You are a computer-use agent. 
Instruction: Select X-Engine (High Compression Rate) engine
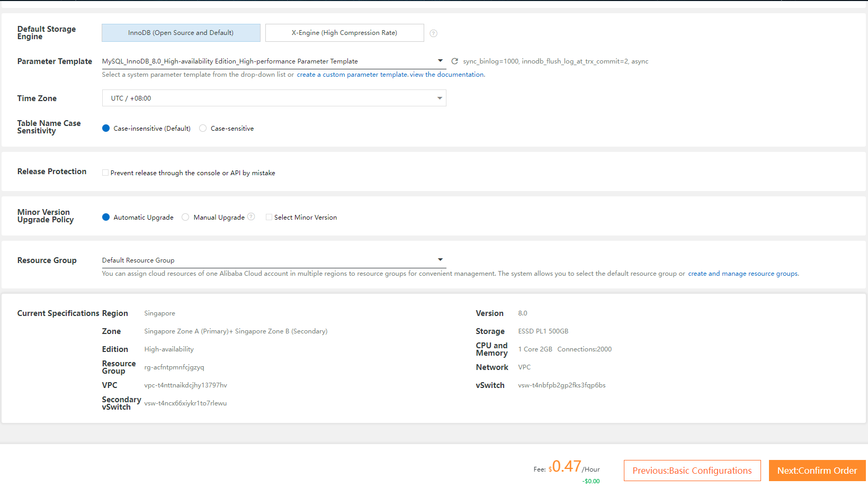tap(344, 33)
